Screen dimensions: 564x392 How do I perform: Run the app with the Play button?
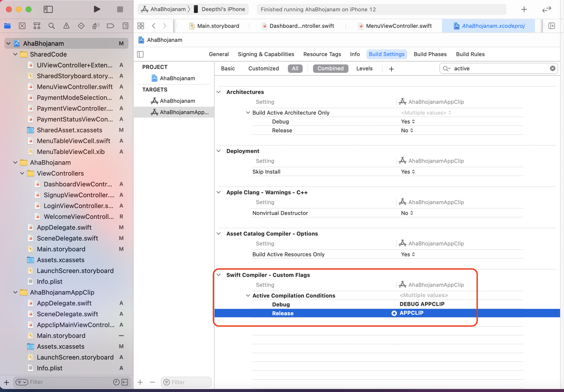click(97, 9)
